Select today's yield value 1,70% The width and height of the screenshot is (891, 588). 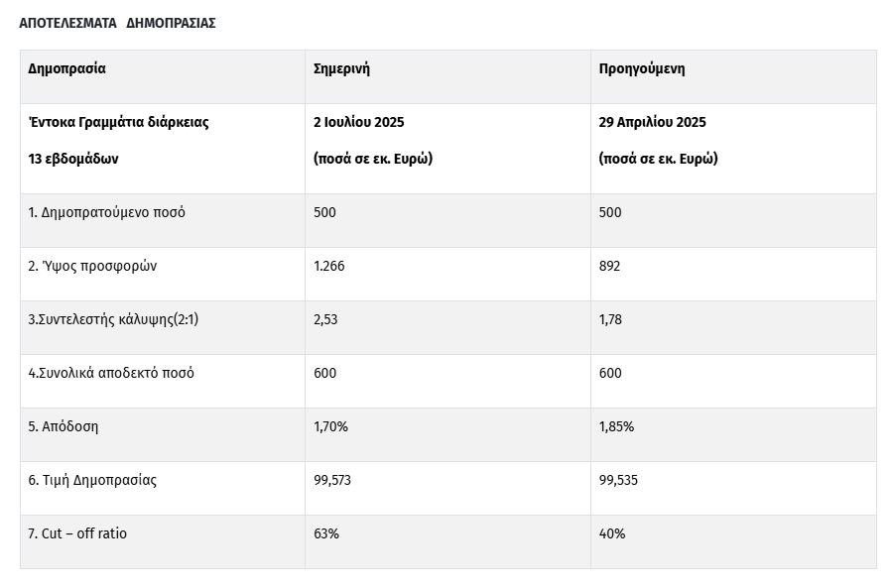pyautogui.click(x=330, y=426)
